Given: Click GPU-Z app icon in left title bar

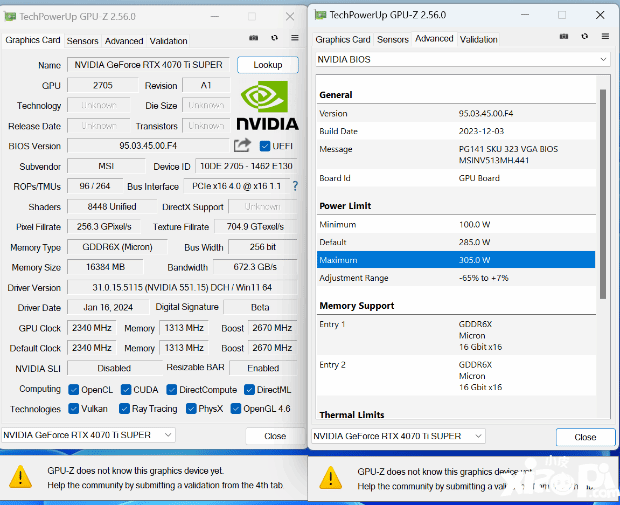Looking at the screenshot, I should [x=10, y=17].
